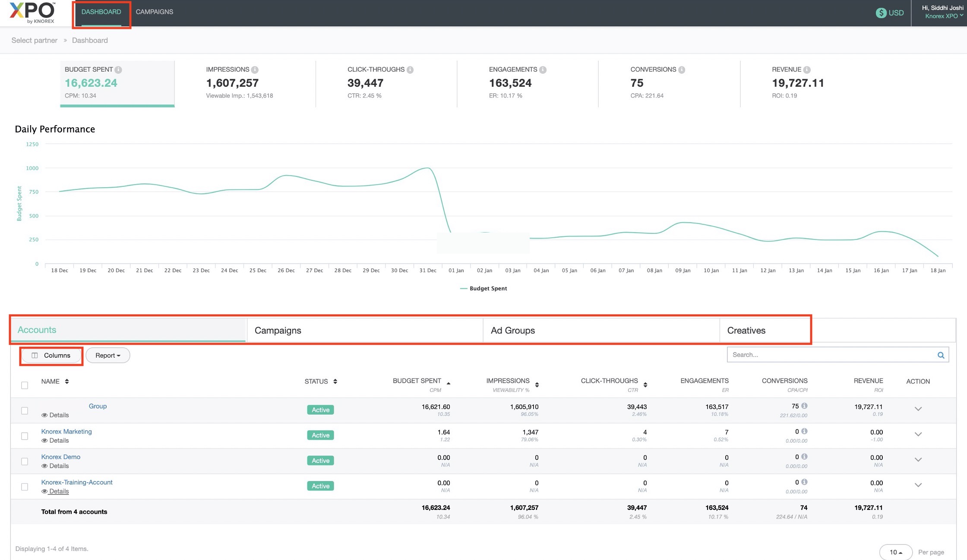Click the info icon next to Budget Spent

[118, 69]
